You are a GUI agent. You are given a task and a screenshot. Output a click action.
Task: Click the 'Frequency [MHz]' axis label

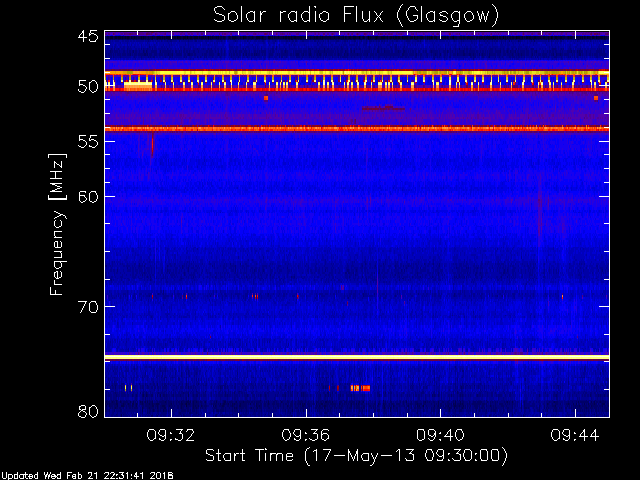(x=57, y=224)
